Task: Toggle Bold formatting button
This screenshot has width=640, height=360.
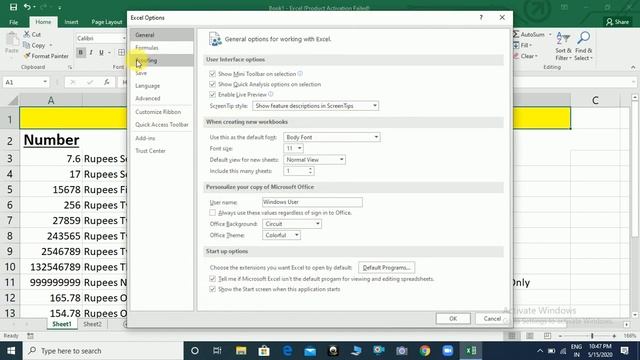Action: (x=80, y=52)
